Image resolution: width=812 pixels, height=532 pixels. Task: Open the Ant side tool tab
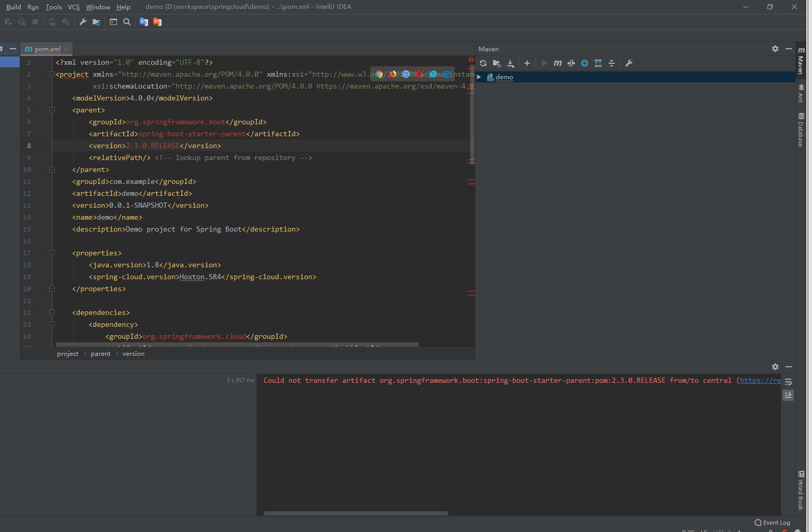click(x=801, y=93)
